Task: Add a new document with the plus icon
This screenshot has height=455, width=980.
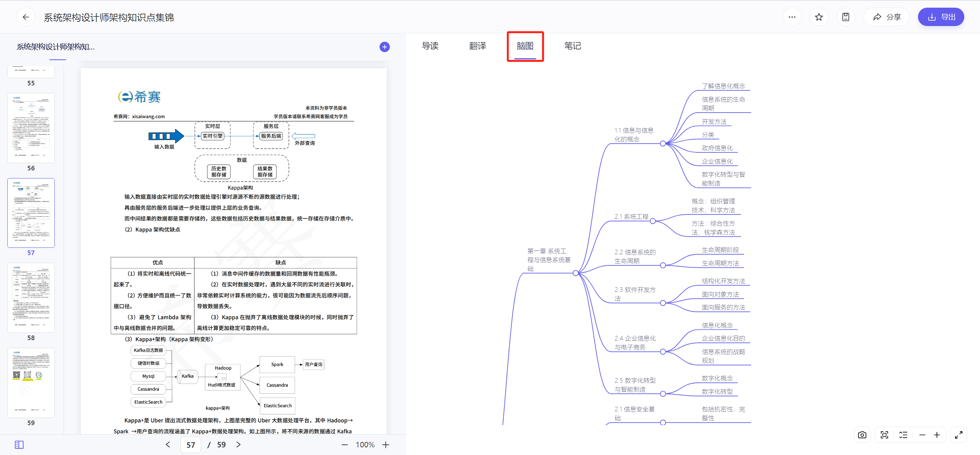Action: 384,47
